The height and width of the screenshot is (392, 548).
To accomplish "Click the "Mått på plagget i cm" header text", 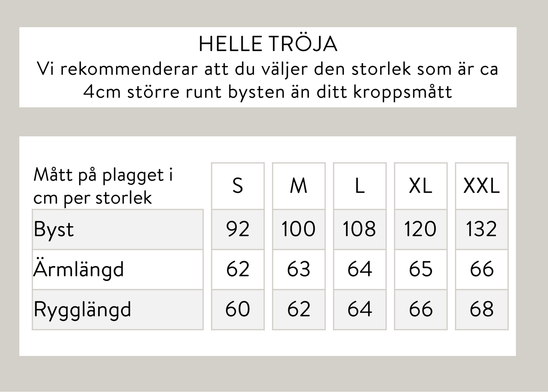I will coord(103,186).
